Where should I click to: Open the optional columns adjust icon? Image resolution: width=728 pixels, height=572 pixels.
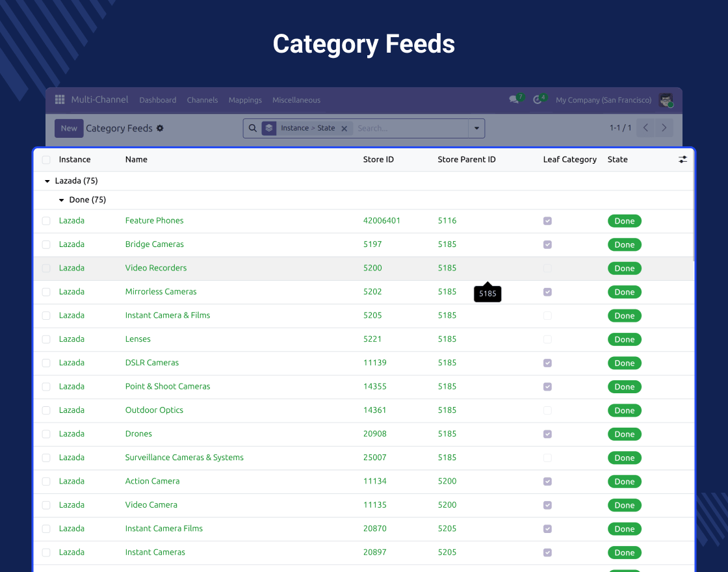point(682,159)
